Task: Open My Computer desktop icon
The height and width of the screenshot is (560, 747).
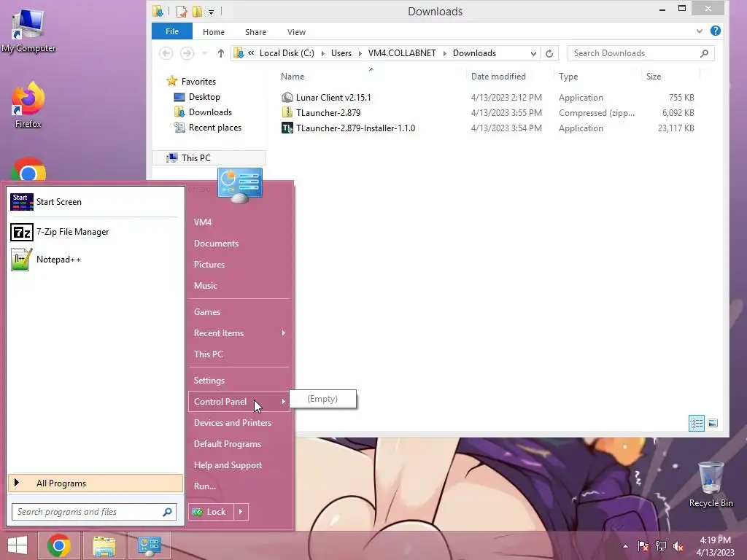Action: (28, 31)
